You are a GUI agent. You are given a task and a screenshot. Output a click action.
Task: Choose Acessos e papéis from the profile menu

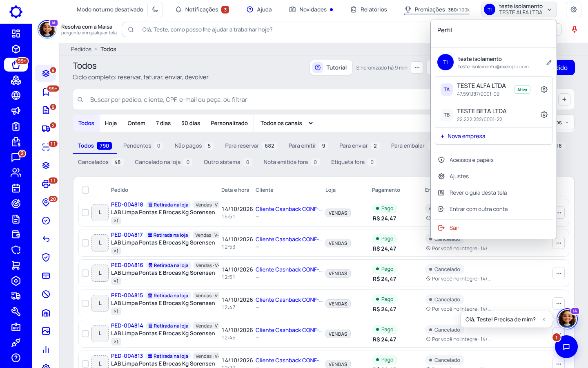pos(494,160)
